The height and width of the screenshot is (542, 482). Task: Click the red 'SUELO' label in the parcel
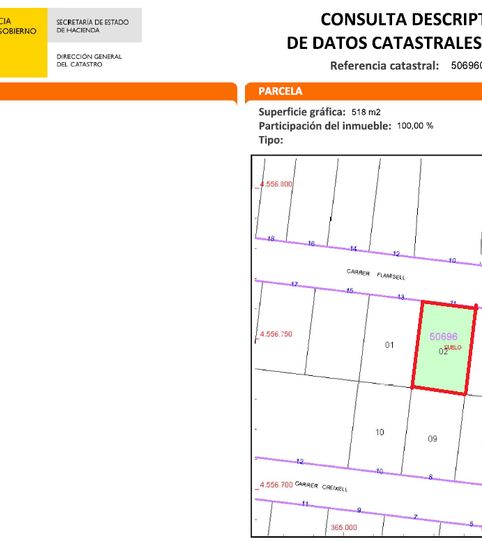(453, 347)
